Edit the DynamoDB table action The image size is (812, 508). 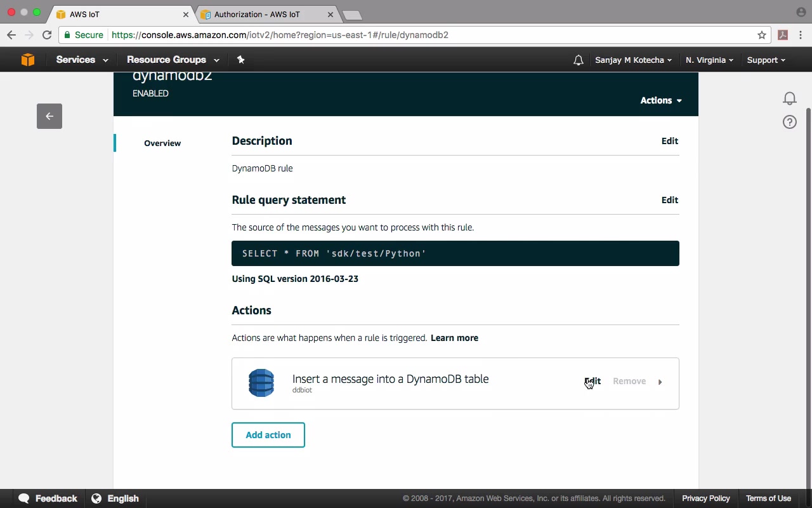[x=593, y=381]
